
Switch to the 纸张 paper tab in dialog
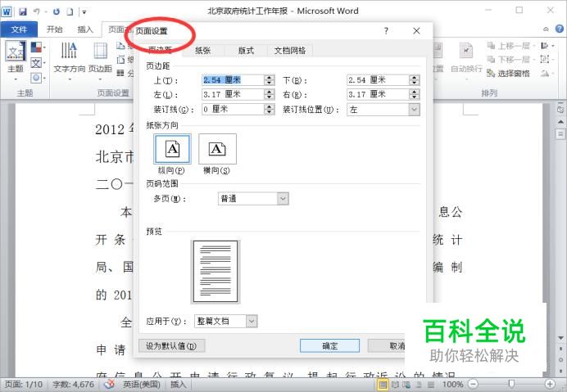(202, 51)
